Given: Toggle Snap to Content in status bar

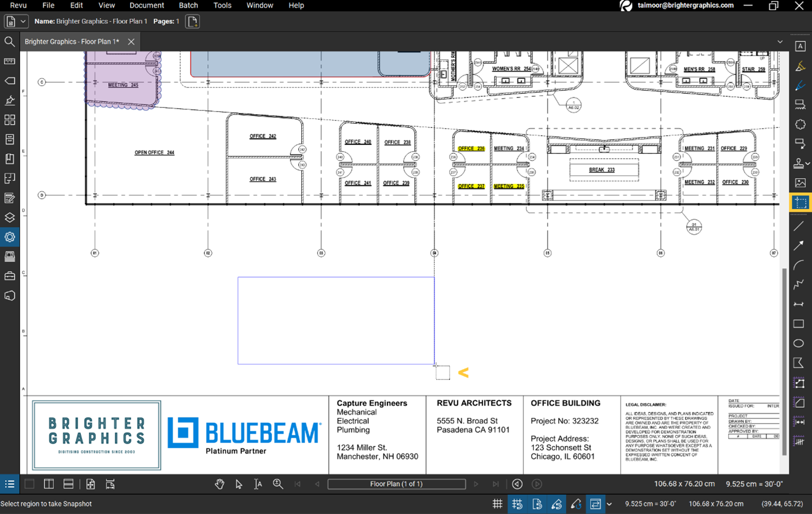Looking at the screenshot, I should 537,504.
